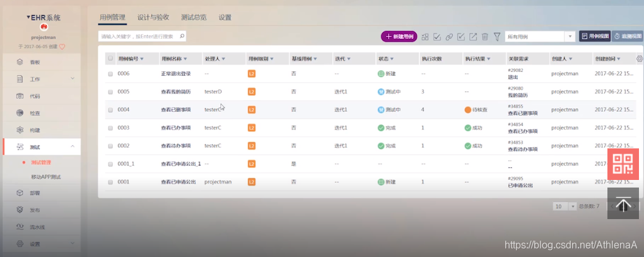Click the funnel filter toolbar icon
The height and width of the screenshot is (257, 644).
pyautogui.click(x=496, y=37)
